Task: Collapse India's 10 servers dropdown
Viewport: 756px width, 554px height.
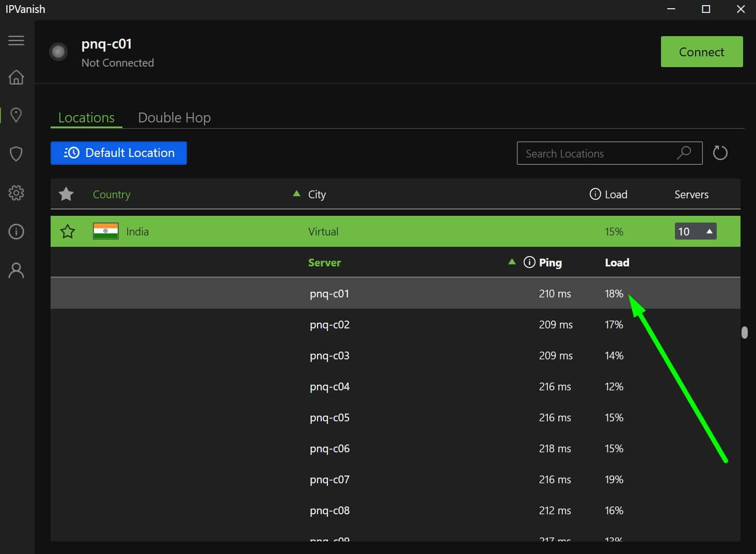Action: 695,231
